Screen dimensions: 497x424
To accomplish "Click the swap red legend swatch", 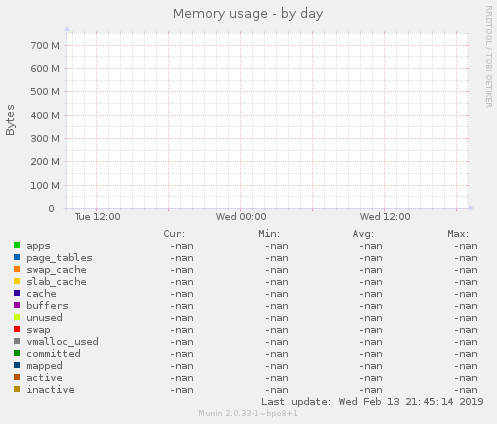I will (x=17, y=329).
